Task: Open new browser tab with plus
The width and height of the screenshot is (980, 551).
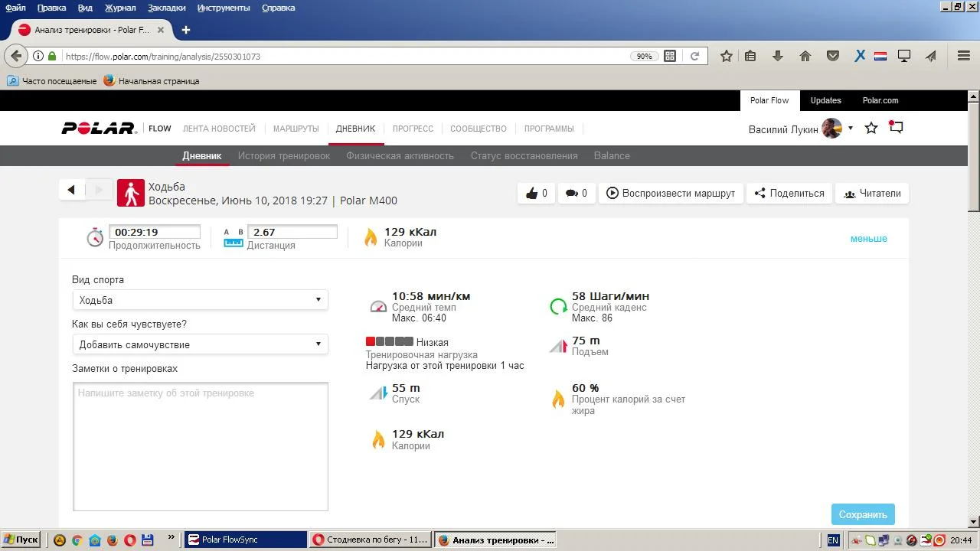Action: pyautogui.click(x=185, y=30)
